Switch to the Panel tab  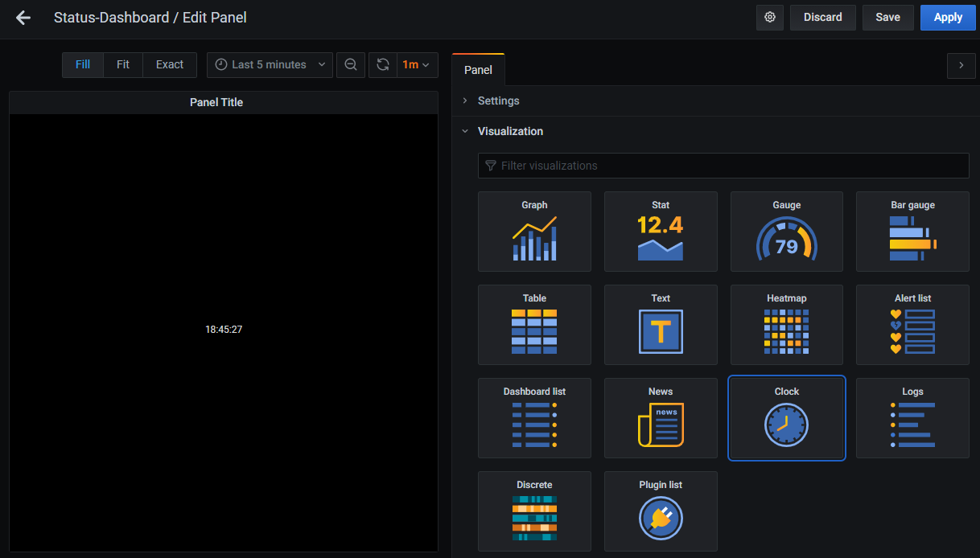point(478,70)
